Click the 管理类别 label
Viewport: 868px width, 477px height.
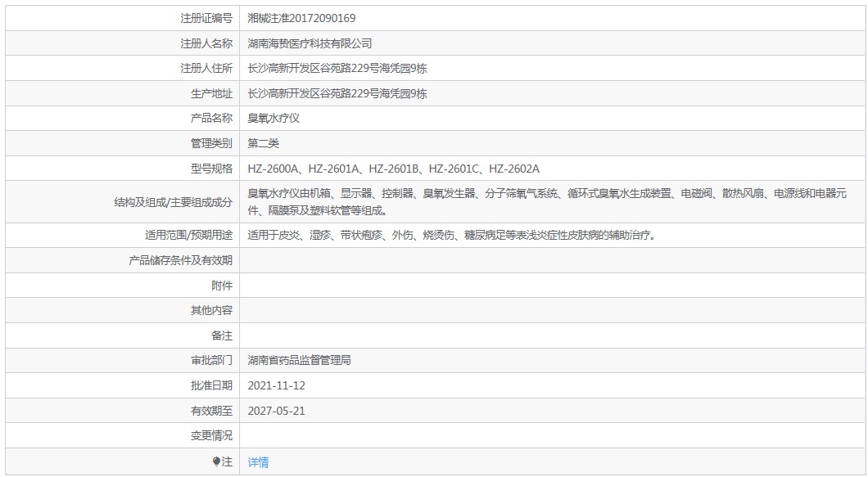coord(211,143)
